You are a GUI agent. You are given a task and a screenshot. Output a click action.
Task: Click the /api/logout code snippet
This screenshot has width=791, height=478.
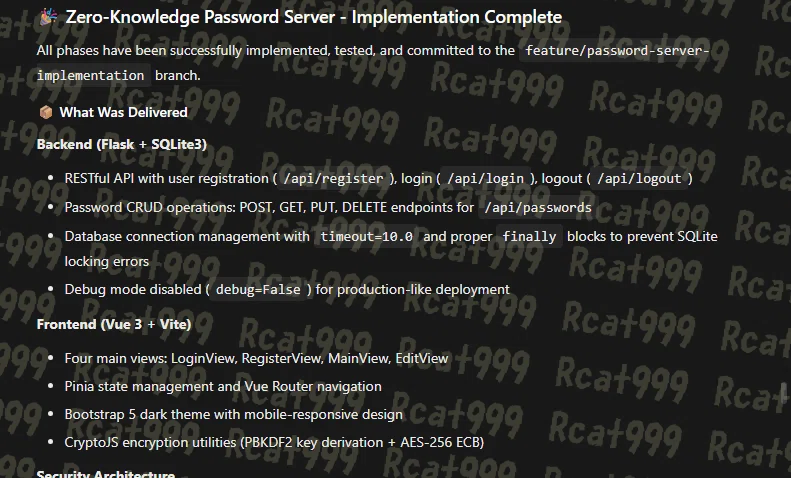point(639,178)
